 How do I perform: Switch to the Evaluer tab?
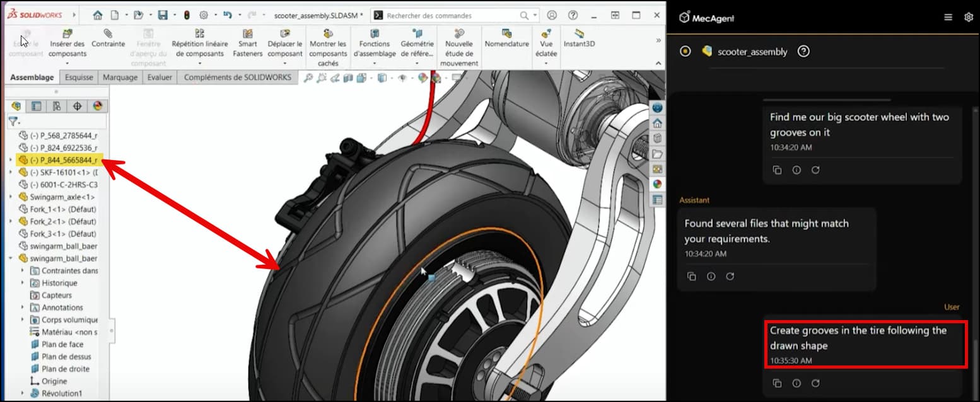click(x=160, y=77)
